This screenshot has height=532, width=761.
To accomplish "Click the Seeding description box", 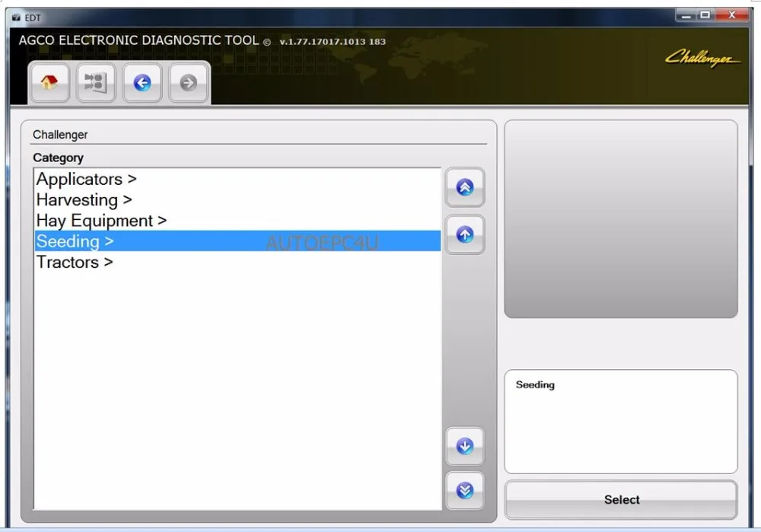I will (621, 422).
